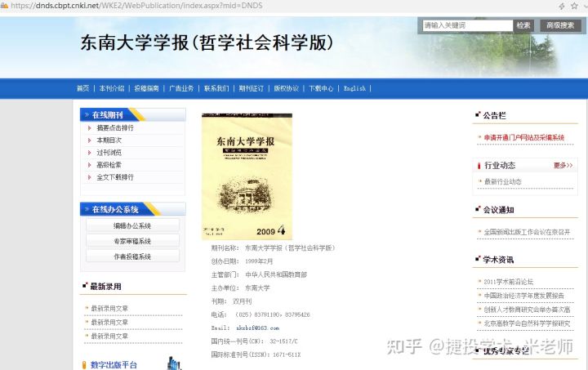Open 过刊浏览 in sidebar
Viewport: 588px width, 370px height.
tap(109, 153)
